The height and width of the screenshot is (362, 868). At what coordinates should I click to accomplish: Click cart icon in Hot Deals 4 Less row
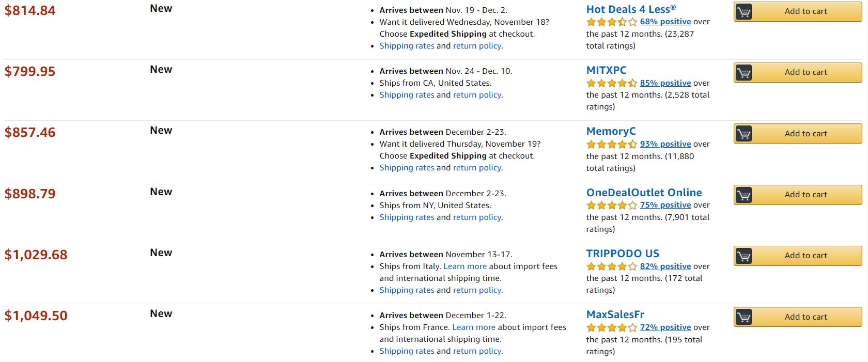pyautogui.click(x=743, y=12)
